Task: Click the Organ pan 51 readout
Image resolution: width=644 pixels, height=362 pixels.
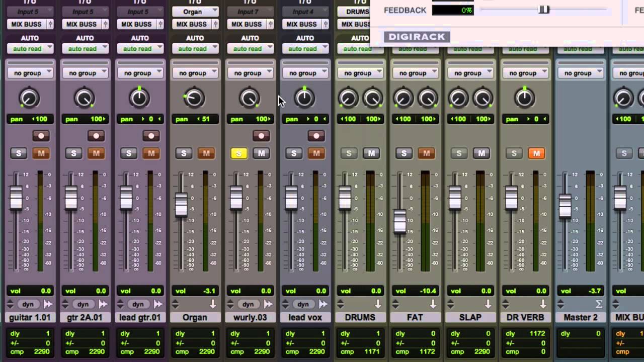Action: point(195,119)
